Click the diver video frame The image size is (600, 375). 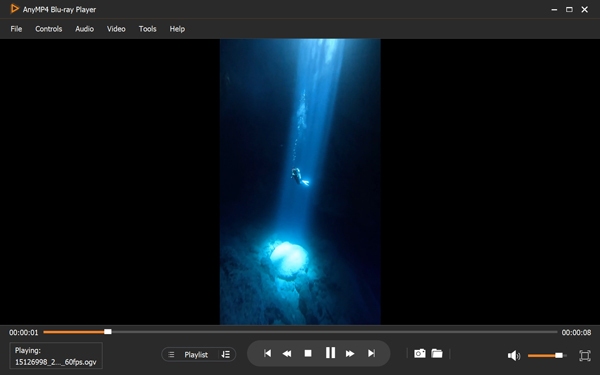click(x=300, y=182)
